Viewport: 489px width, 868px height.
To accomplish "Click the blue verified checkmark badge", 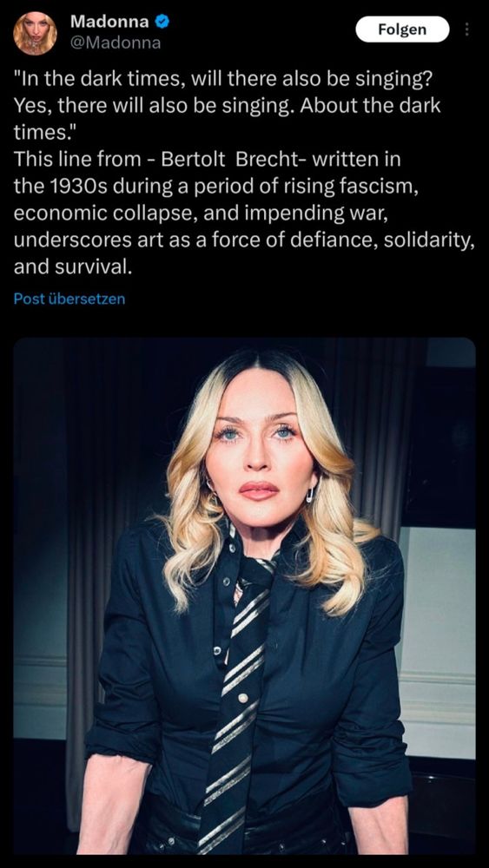I will (162, 23).
